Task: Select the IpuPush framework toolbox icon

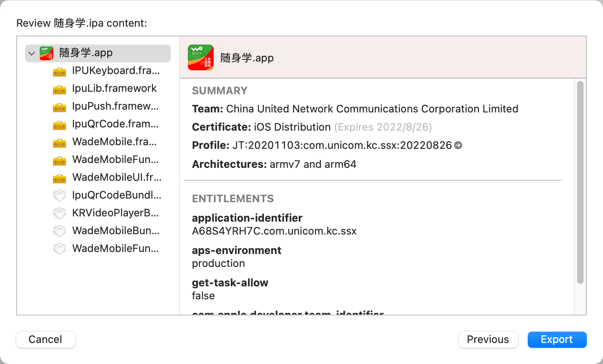Action: pyautogui.click(x=59, y=107)
